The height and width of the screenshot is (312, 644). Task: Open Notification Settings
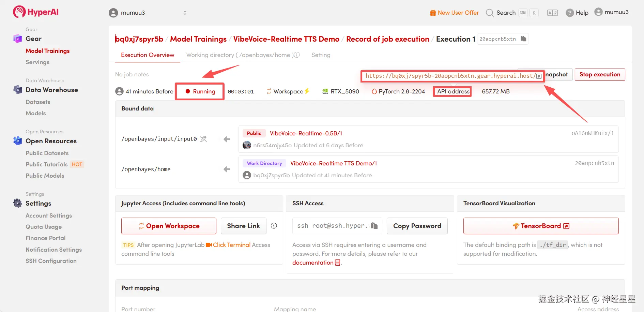point(54,250)
